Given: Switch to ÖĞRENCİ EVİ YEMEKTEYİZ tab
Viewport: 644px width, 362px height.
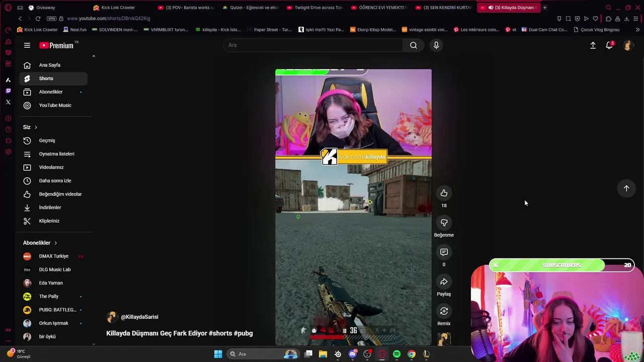Looking at the screenshot, I should pos(379,8).
